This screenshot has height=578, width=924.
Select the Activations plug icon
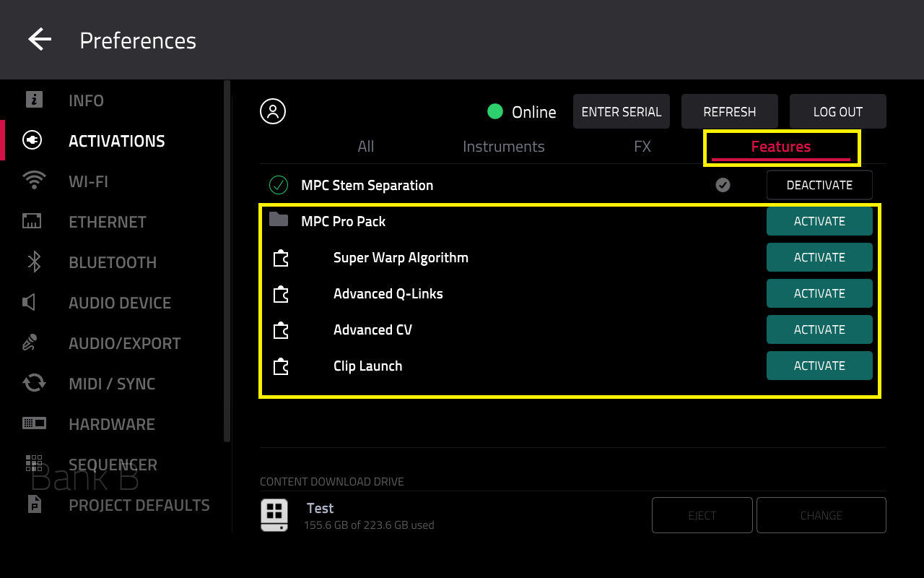pos(33,140)
